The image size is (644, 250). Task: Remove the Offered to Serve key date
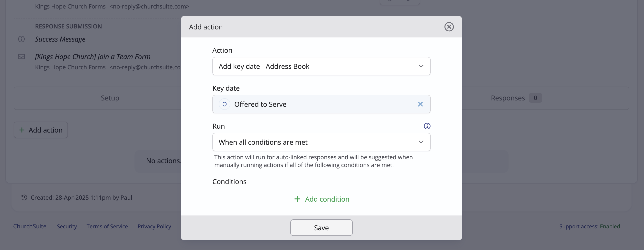[420, 104]
